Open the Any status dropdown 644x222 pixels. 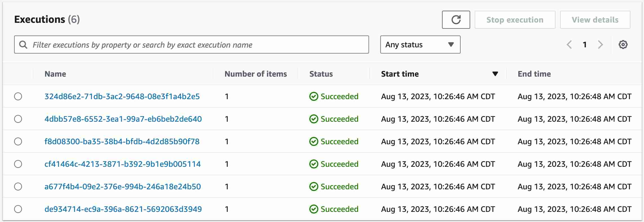420,45
